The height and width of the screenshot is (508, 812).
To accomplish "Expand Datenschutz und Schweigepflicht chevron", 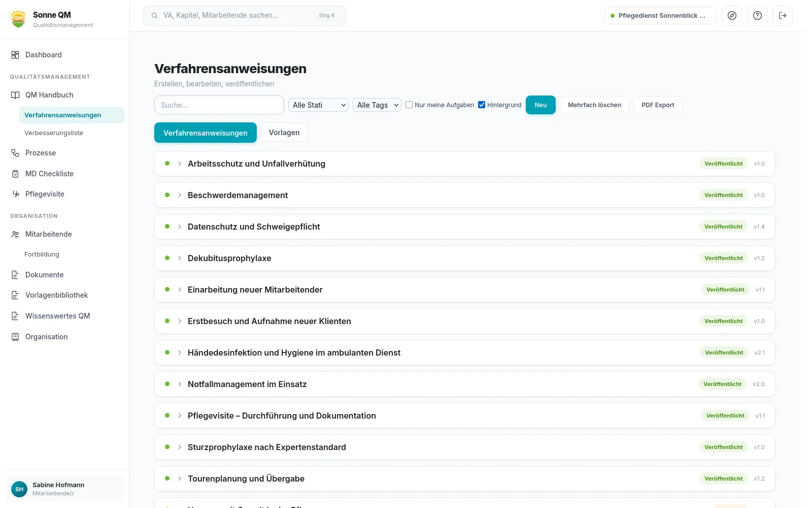I will pos(180,227).
